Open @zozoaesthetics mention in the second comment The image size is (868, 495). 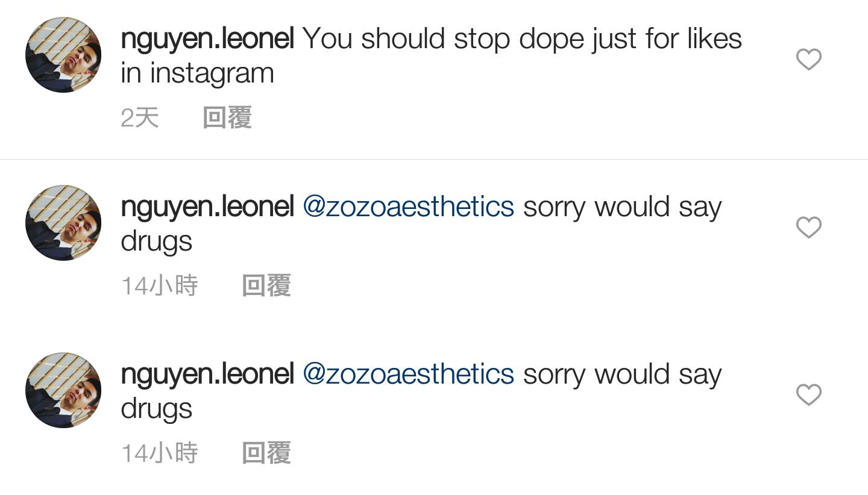pos(408,207)
